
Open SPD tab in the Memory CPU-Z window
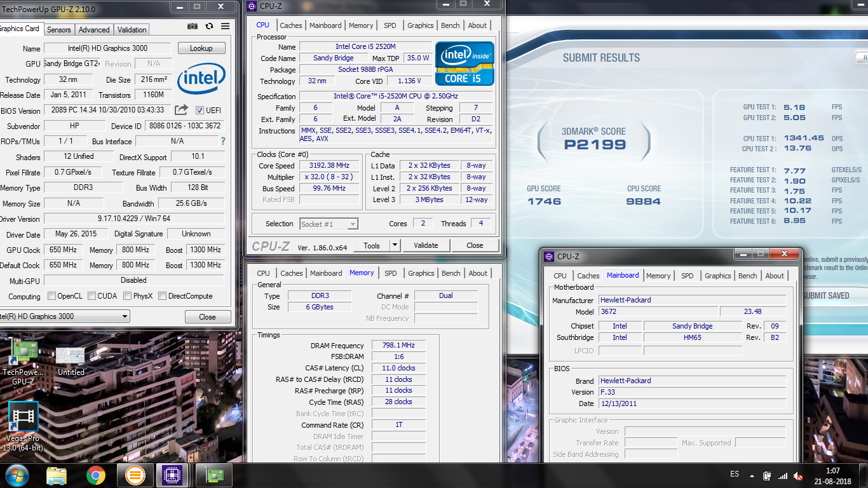pos(391,273)
